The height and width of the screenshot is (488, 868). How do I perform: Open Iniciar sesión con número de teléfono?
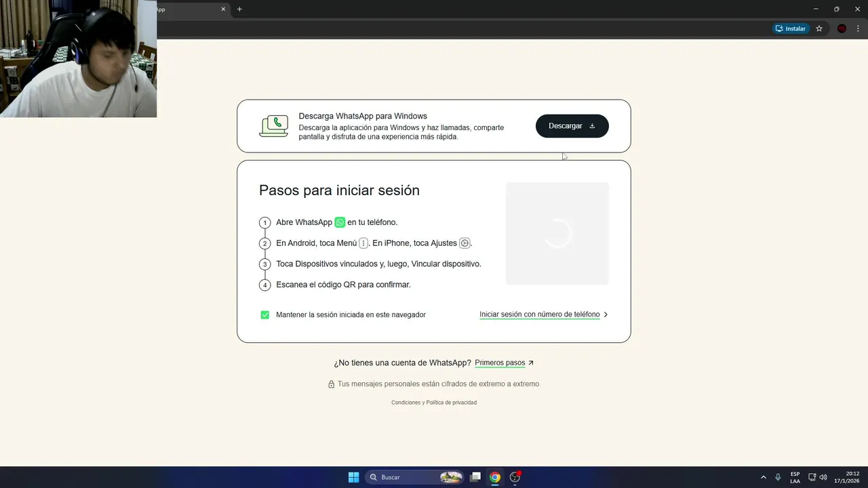(x=540, y=314)
